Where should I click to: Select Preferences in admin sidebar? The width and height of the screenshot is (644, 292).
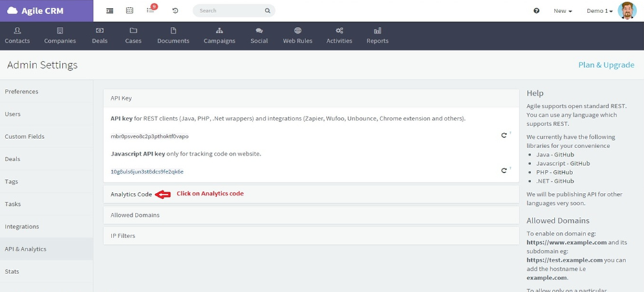pyautogui.click(x=46, y=92)
